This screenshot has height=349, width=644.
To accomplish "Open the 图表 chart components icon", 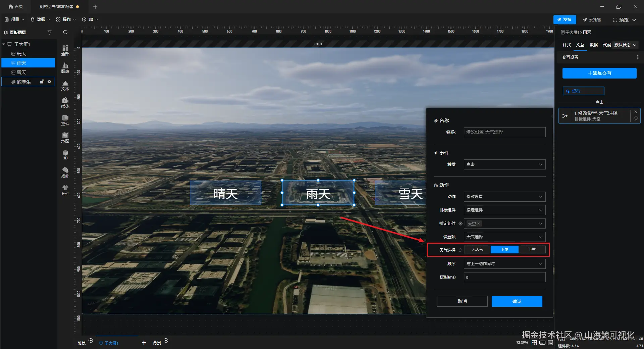I will click(65, 68).
